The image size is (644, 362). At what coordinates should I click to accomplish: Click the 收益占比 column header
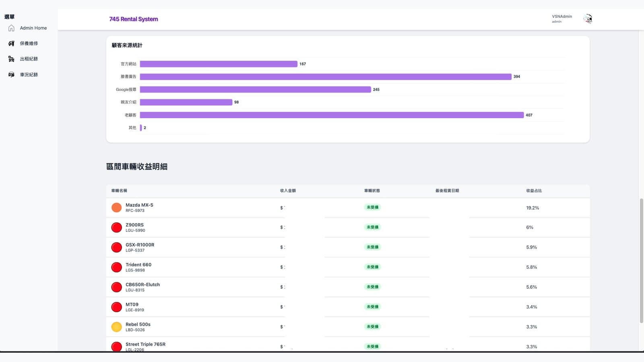[x=534, y=191]
